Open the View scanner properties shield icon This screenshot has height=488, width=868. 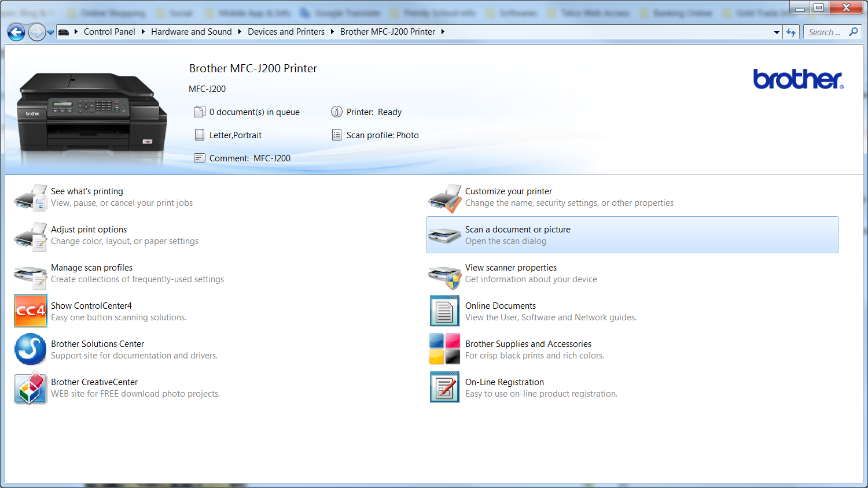pos(445,276)
